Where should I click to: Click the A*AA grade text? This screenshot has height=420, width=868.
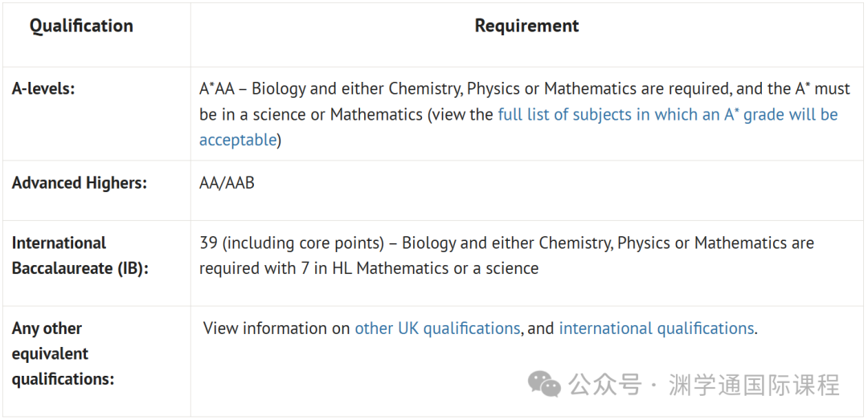(x=219, y=88)
